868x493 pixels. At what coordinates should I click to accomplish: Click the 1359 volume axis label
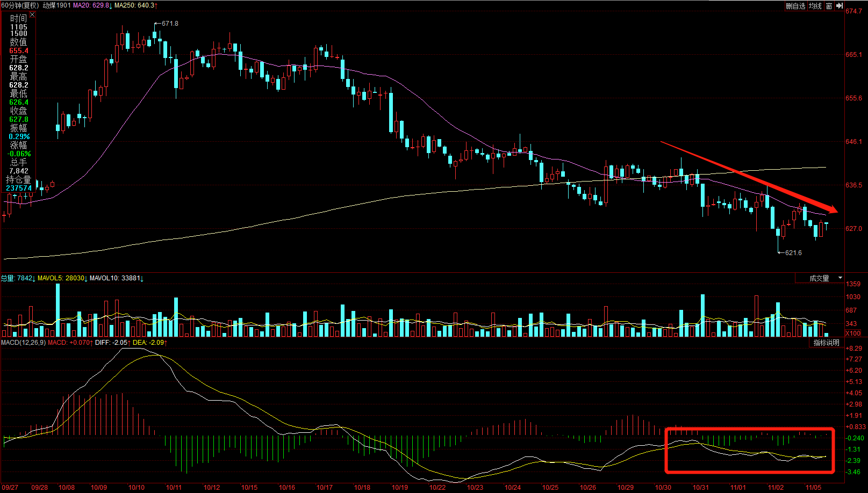(853, 284)
